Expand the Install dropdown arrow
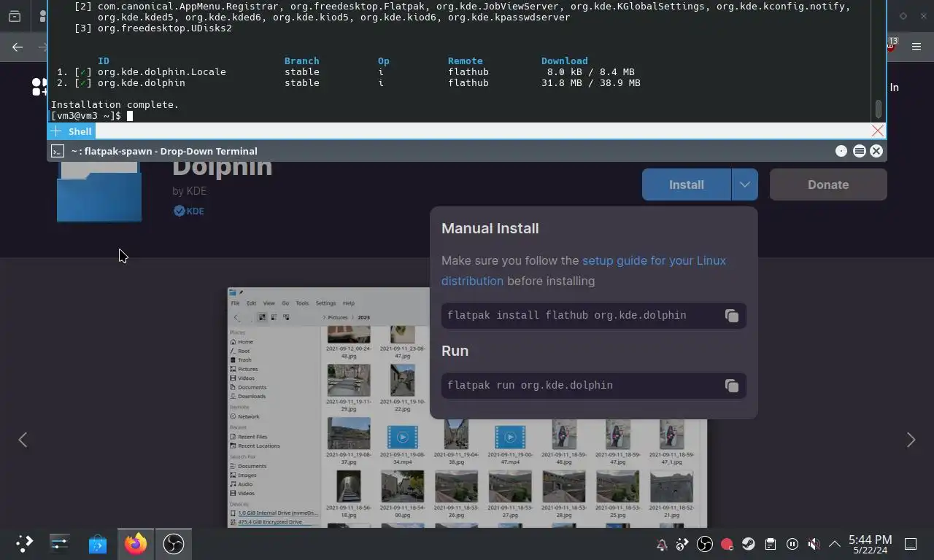The width and height of the screenshot is (934, 560). click(744, 184)
